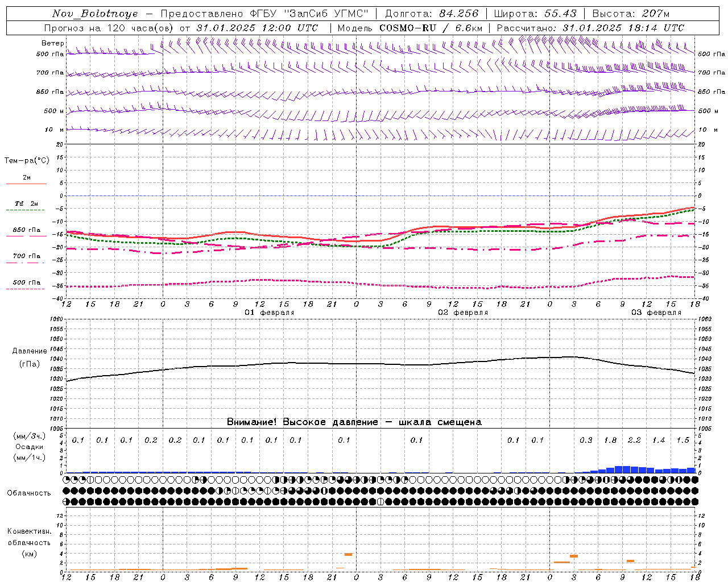
Task: Click the Облачность panel label
Action: click(x=29, y=493)
